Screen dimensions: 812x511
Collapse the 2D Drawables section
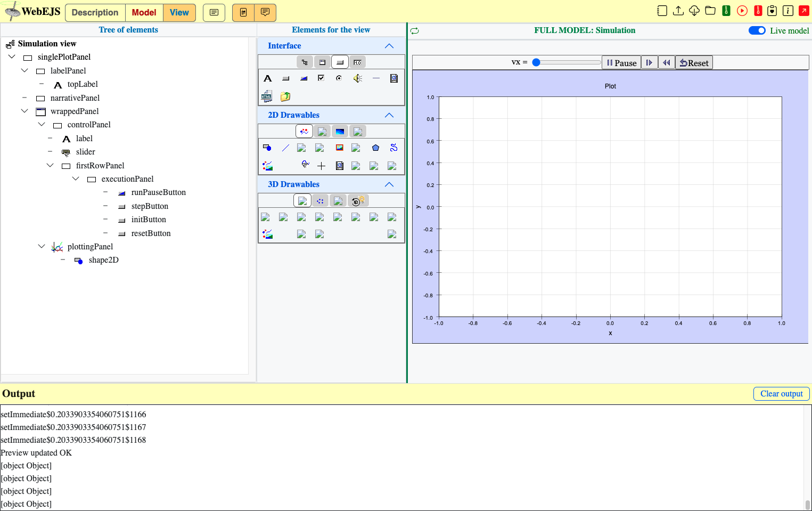389,115
